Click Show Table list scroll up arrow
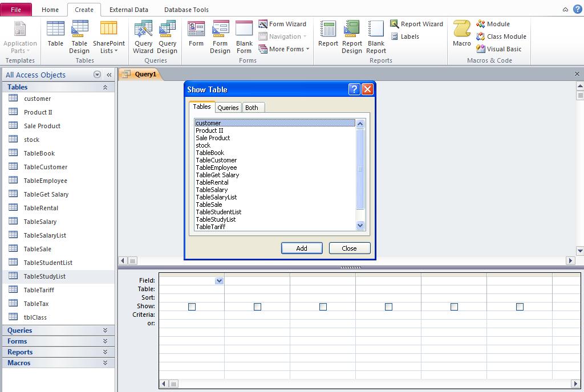Viewport: 584px width, 392px height. [x=360, y=124]
